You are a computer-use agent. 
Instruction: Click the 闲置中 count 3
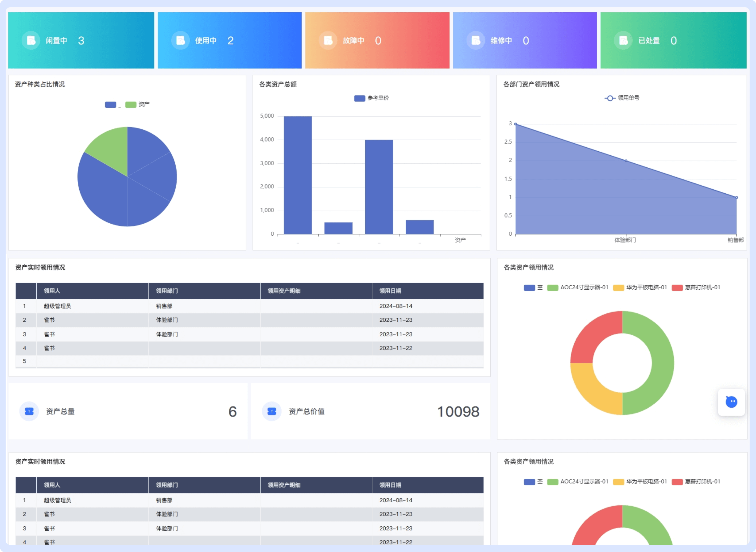tap(81, 40)
